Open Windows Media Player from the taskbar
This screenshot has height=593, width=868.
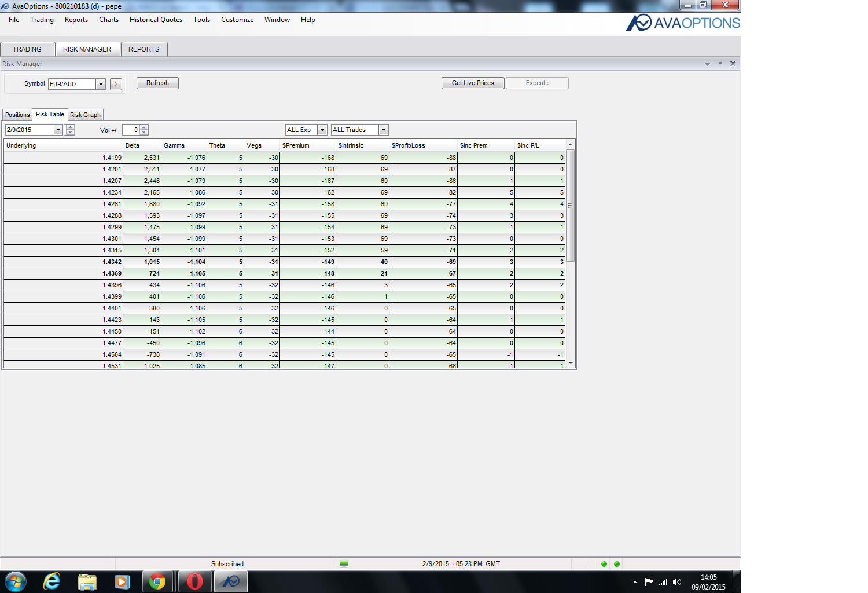(x=123, y=581)
